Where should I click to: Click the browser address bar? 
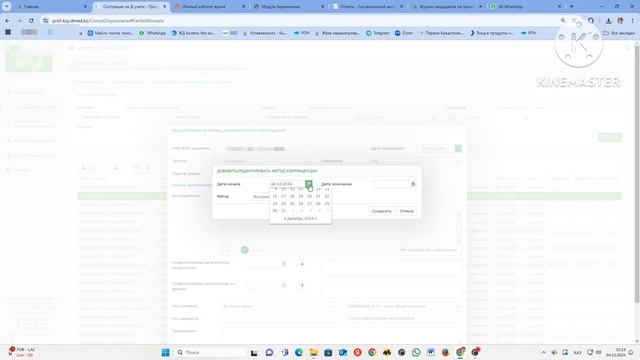pos(302,20)
